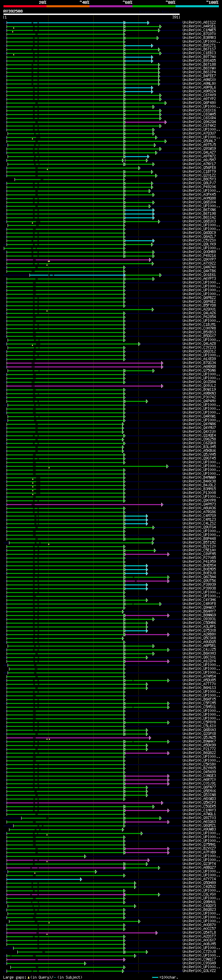Click the cyan alignment bar for UniRef100_Q01E61
This screenshot has height=980, width=222.
(77, 275)
